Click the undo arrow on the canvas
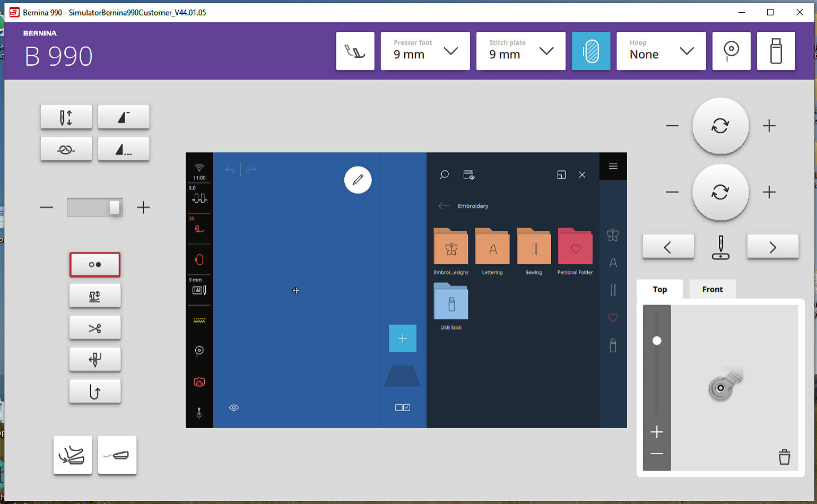This screenshot has width=817, height=504. point(230,170)
